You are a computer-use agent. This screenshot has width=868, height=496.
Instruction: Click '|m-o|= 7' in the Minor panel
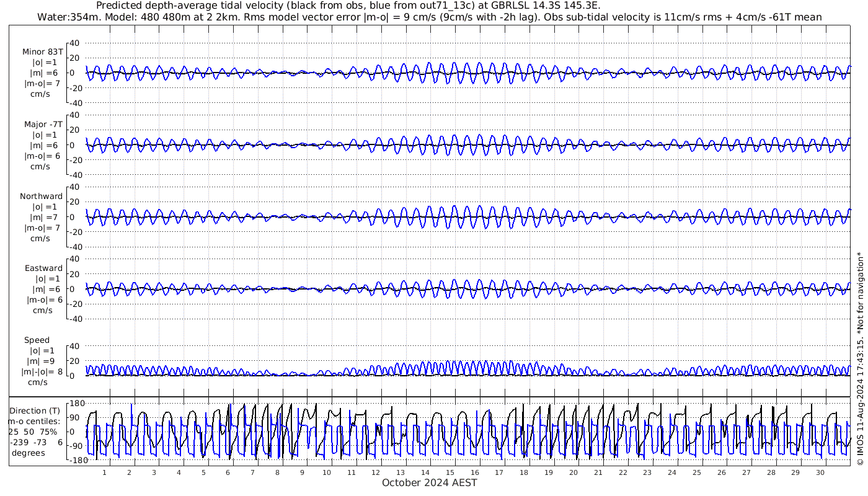tap(42, 84)
